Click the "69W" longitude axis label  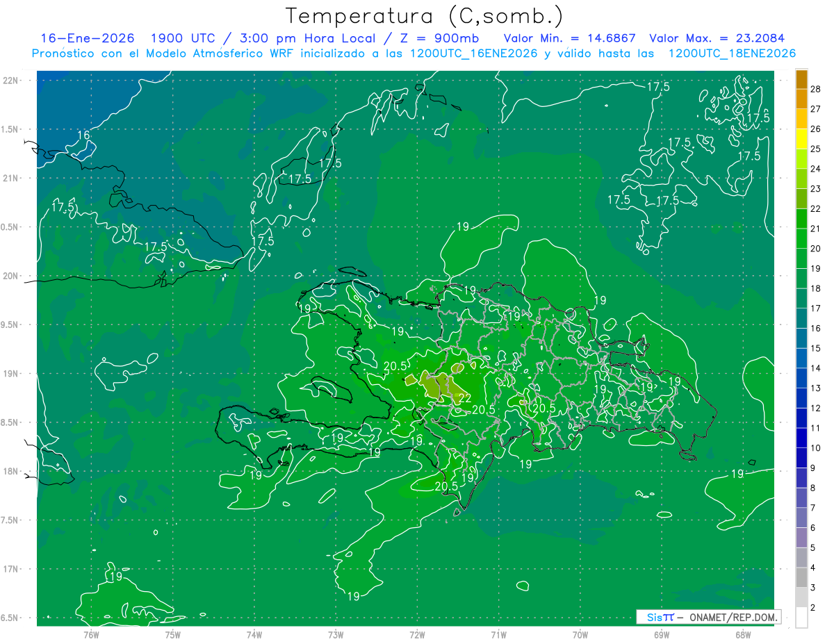(662, 635)
